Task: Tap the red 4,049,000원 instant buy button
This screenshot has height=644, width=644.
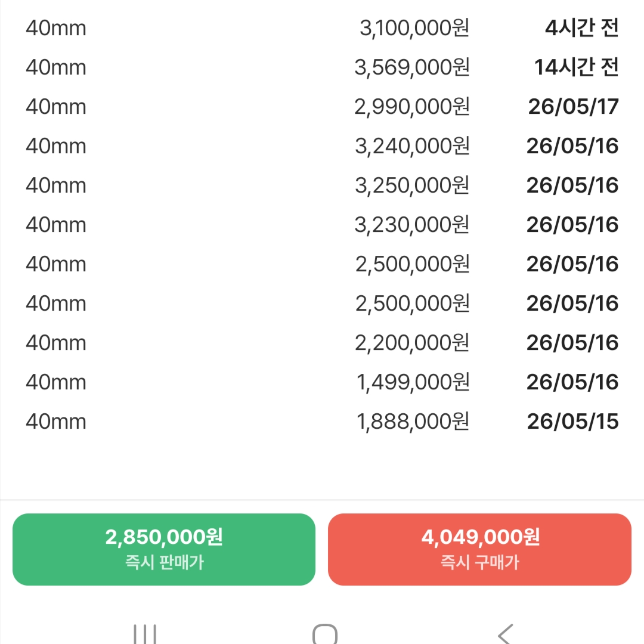Action: click(479, 549)
